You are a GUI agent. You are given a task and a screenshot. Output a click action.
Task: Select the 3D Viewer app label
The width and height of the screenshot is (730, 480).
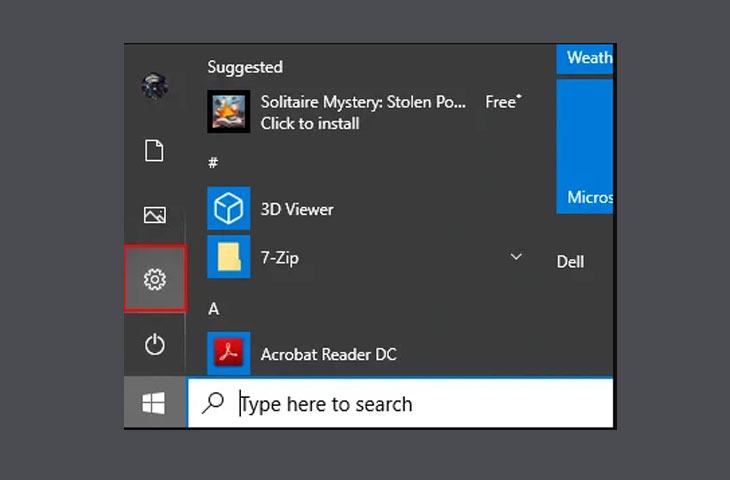click(297, 210)
